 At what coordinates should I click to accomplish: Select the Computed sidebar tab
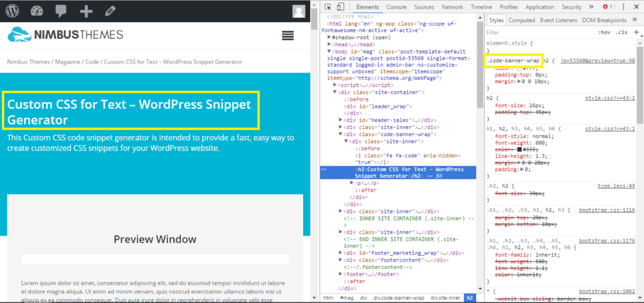(521, 20)
